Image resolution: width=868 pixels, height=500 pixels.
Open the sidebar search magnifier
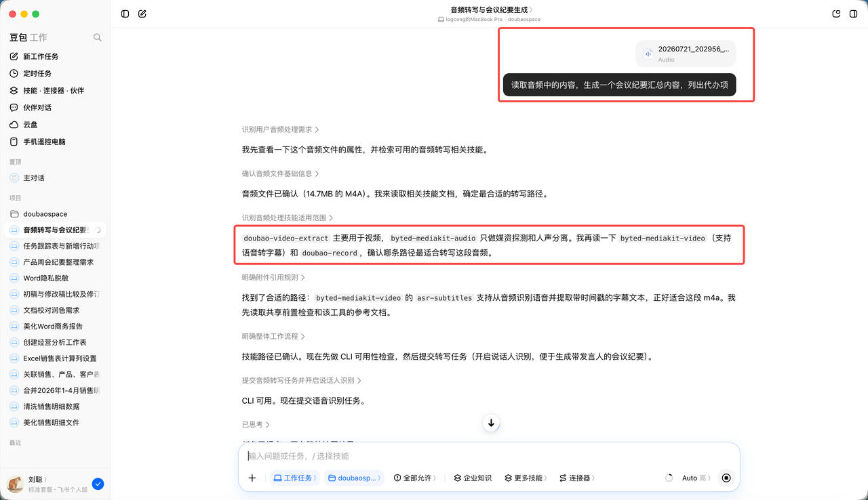(98, 37)
